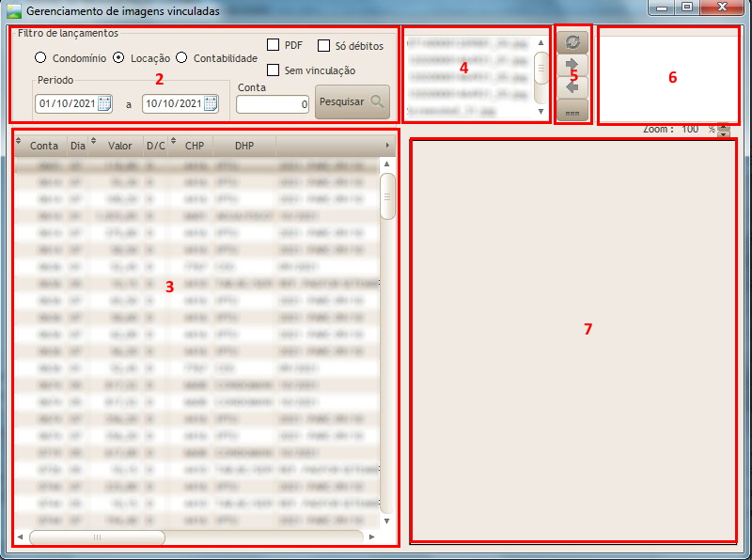Image resolution: width=752 pixels, height=560 pixels.
Task: Open the end date calendar picker
Action: (x=211, y=103)
